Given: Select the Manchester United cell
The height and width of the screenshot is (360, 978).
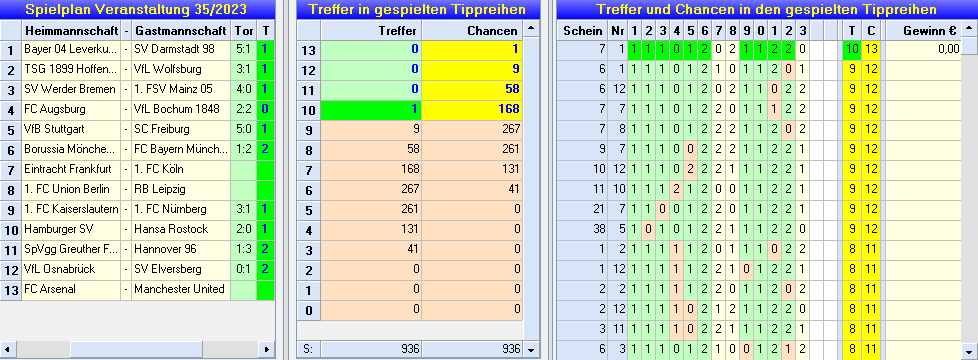Looking at the screenshot, I should point(181,289).
